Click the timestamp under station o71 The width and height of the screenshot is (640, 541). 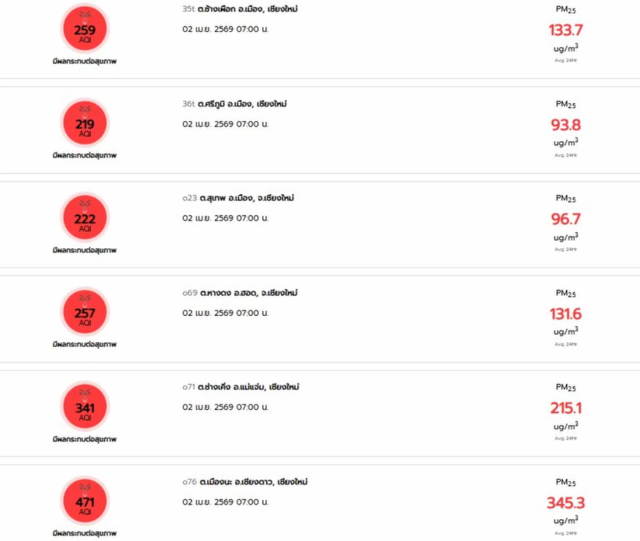[225, 407]
